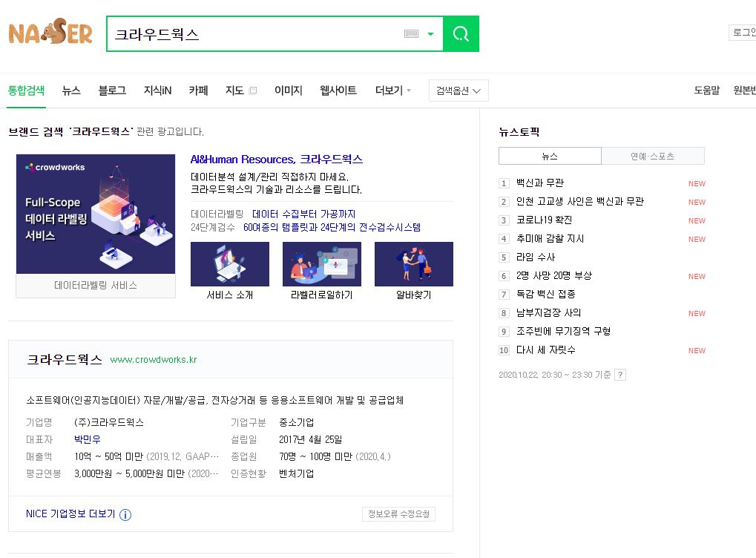The height and width of the screenshot is (558, 756).
Task: Open news topic 다시 세 자릿수
Action: click(x=546, y=349)
